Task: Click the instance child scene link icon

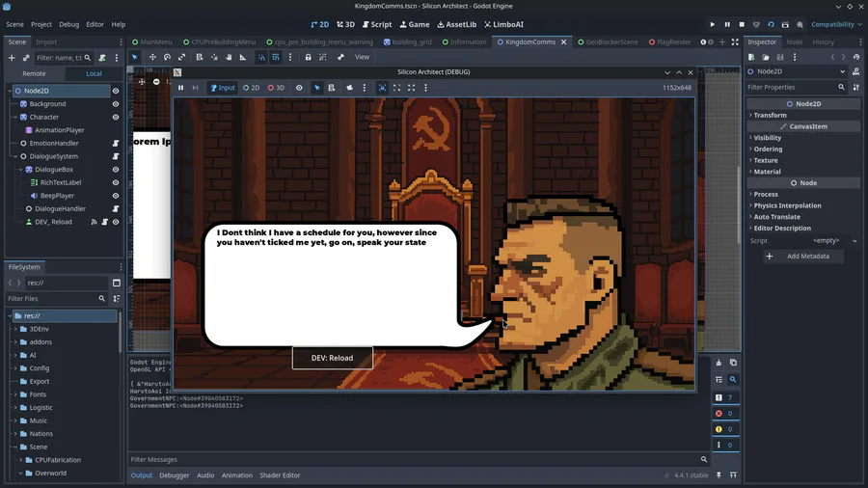Action: (26, 58)
